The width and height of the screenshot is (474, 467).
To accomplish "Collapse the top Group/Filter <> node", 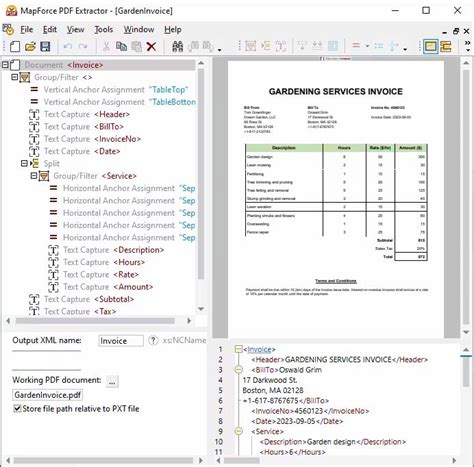I will 15,77.
